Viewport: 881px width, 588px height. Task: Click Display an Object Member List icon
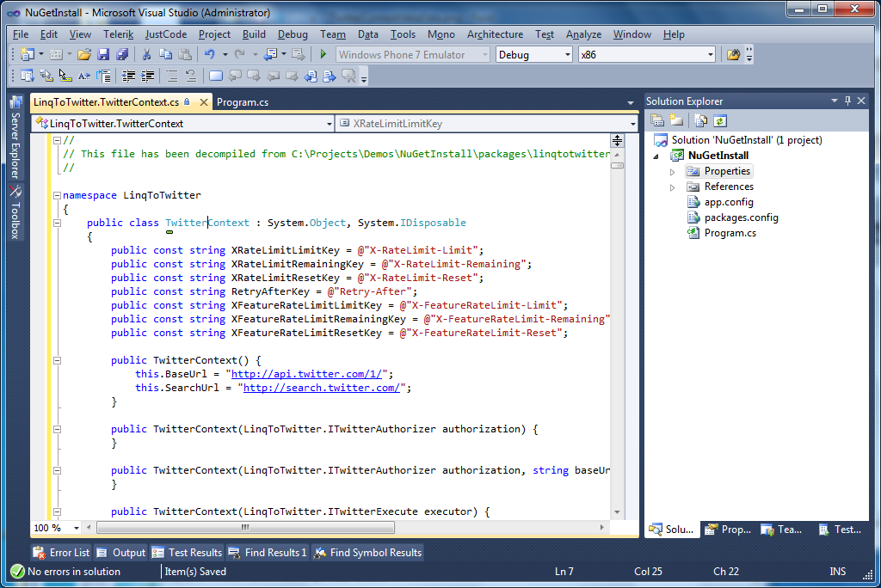[x=27, y=76]
